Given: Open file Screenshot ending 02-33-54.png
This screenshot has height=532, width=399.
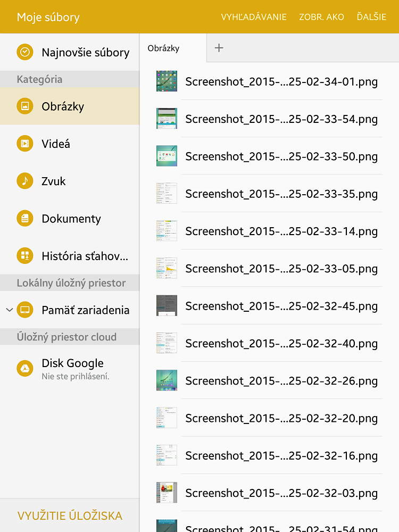Looking at the screenshot, I should [x=281, y=119].
